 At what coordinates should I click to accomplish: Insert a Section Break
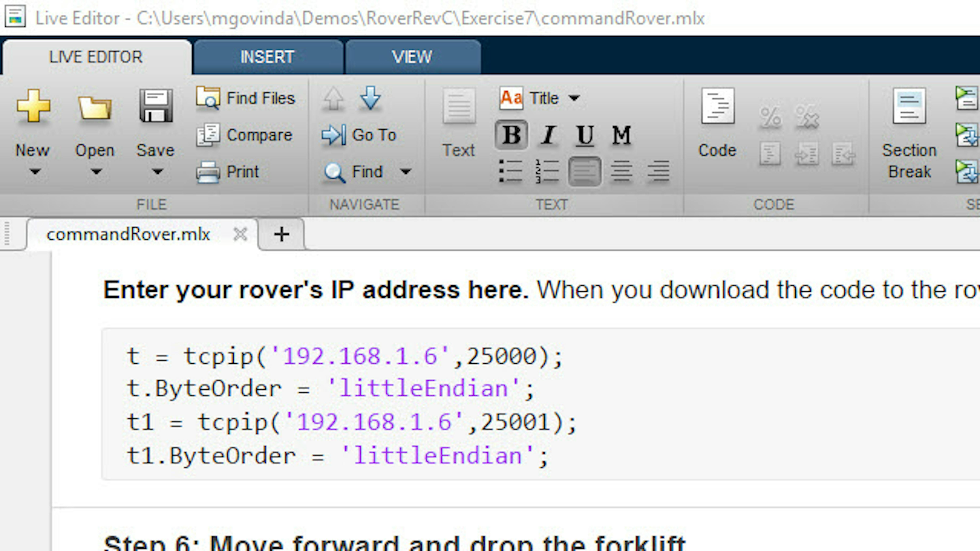[x=909, y=133]
